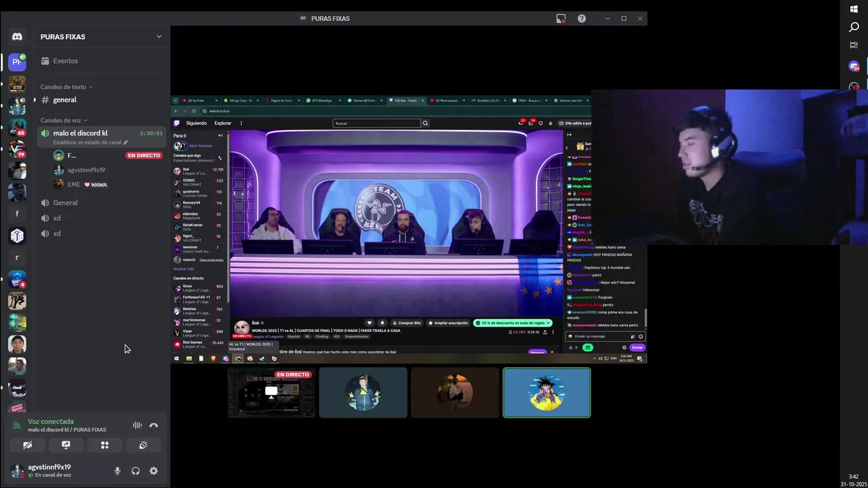Click "malo el discord kl / PURAS FIXAS" text
The width and height of the screenshot is (868, 488).
[67, 430]
